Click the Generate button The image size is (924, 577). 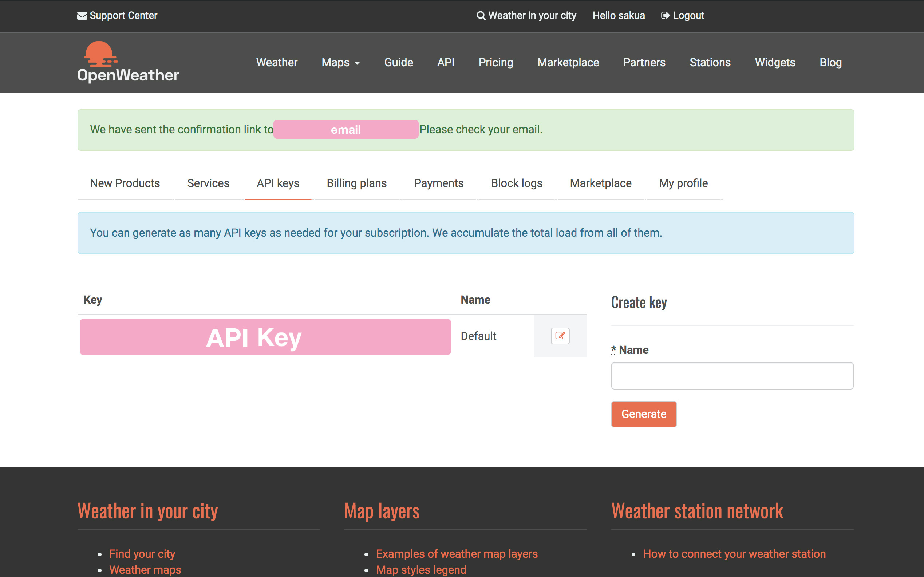click(643, 414)
